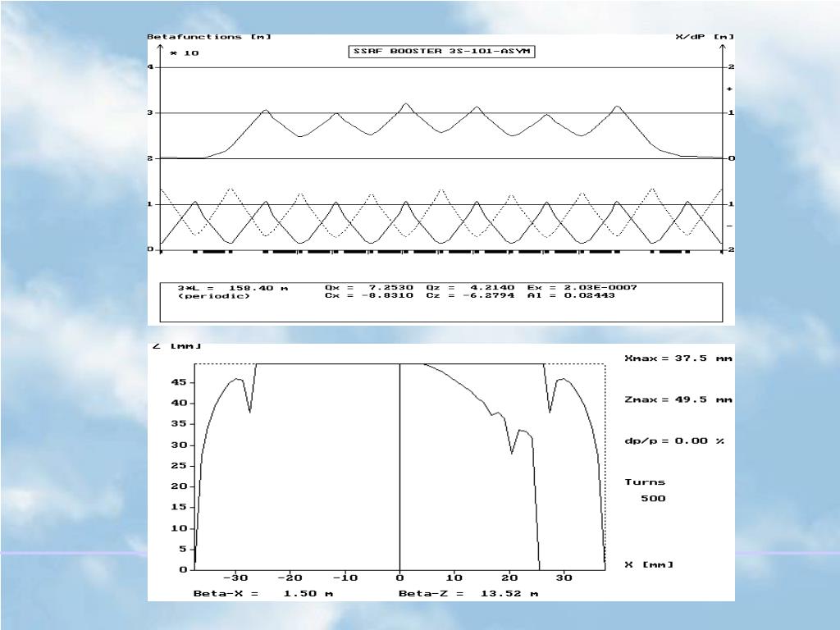Click the Betafunctions [m] axis label
Screen dimensions: 840x630
pyautogui.click(x=208, y=37)
